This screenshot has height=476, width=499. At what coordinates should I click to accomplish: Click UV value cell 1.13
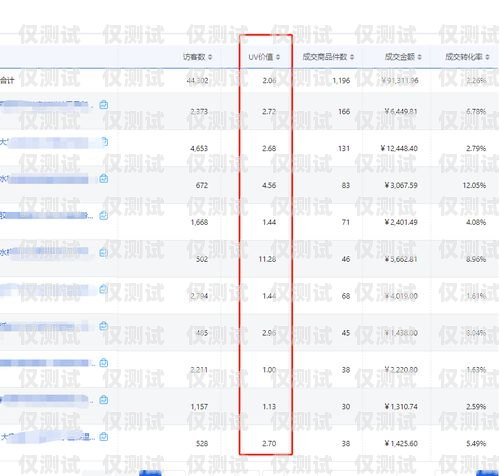point(269,407)
